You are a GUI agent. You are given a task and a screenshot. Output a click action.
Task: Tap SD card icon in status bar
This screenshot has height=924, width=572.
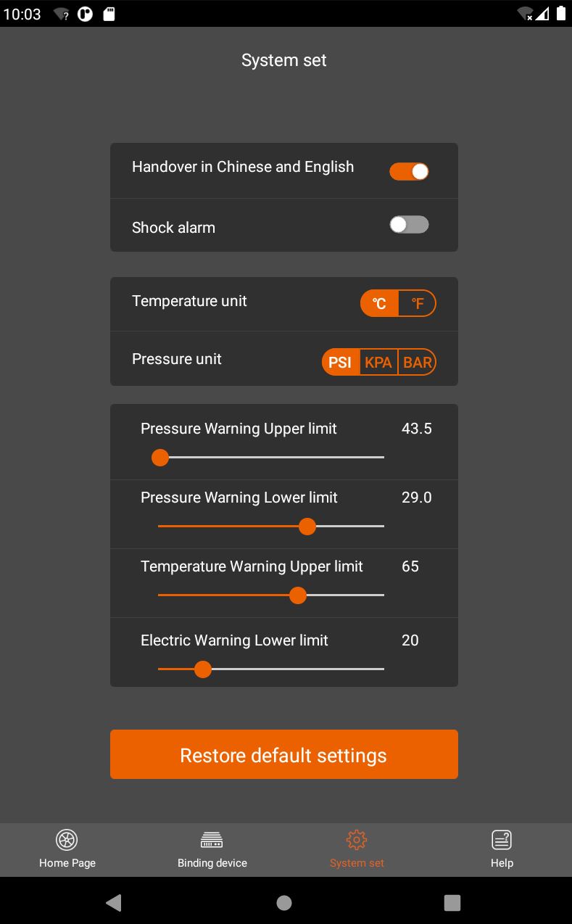(109, 14)
